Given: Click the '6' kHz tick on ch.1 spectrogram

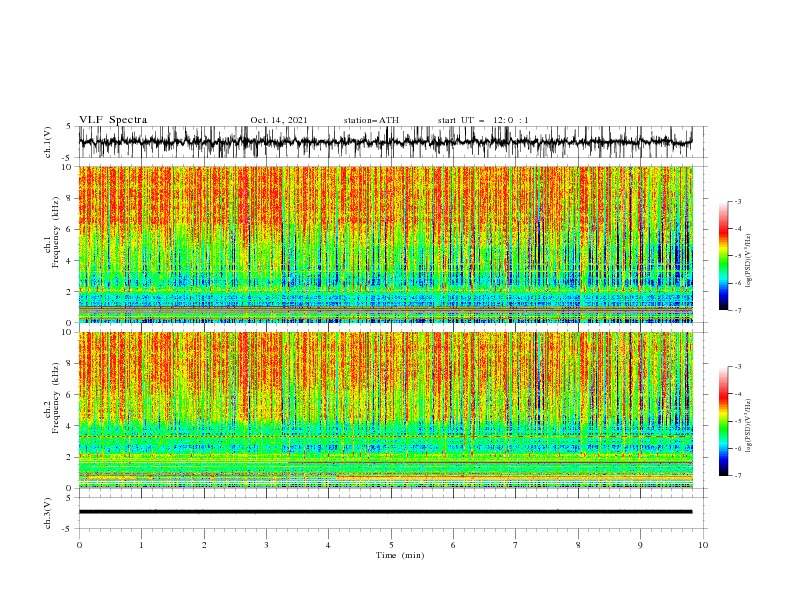Looking at the screenshot, I should tap(69, 229).
